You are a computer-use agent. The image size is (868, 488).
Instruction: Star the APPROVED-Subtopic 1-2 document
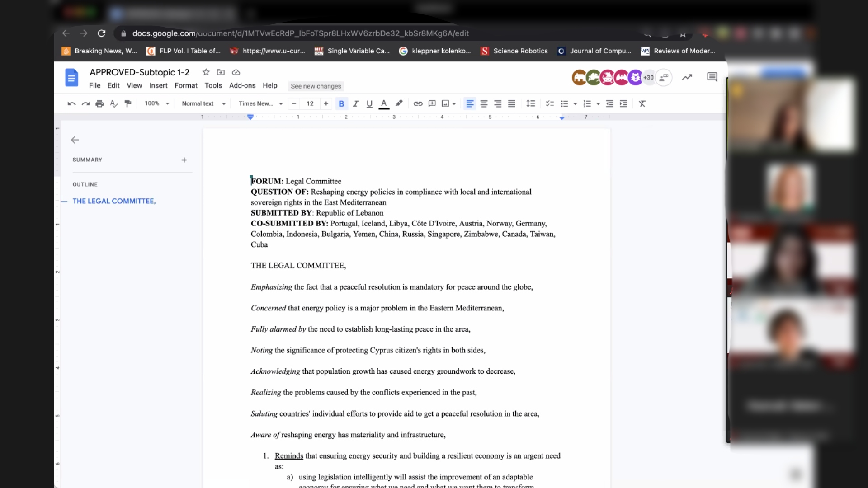pyautogui.click(x=206, y=72)
